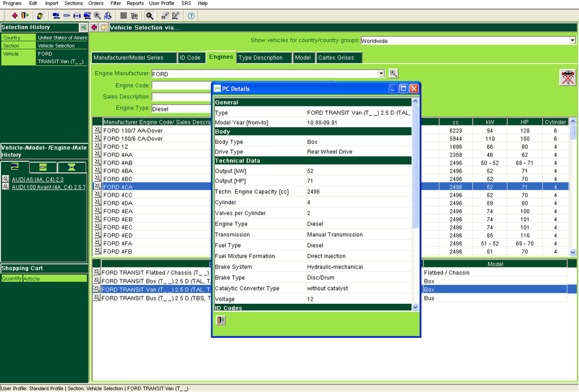Viewport: 579px width, 392px height.
Task: Open the Program menu
Action: pyautogui.click(x=12, y=3)
